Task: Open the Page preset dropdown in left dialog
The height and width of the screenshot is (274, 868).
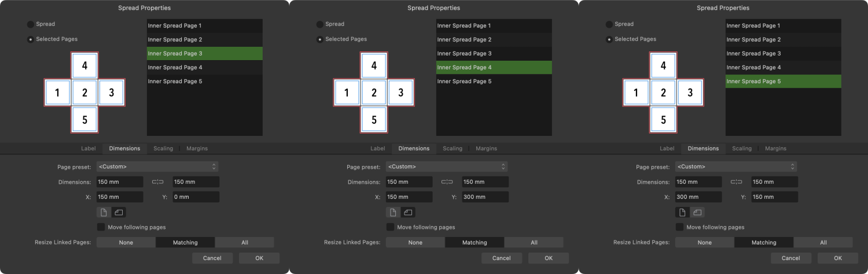Action: [x=157, y=166]
